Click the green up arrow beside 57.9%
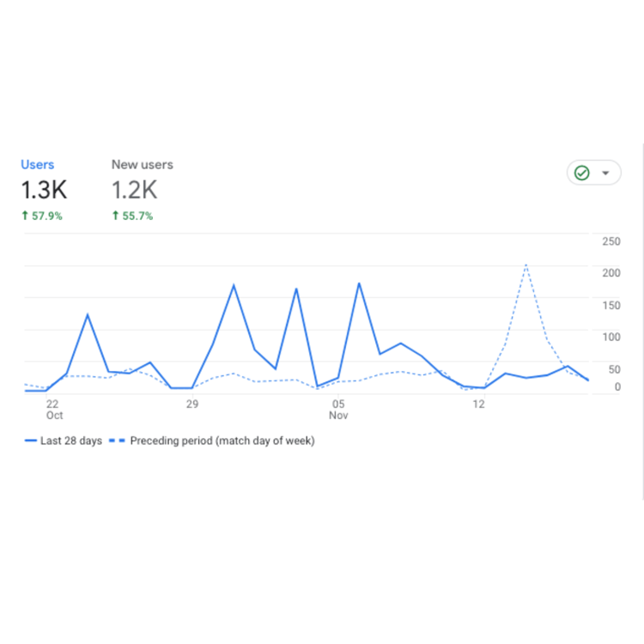This screenshot has height=644, width=644. 26,216
